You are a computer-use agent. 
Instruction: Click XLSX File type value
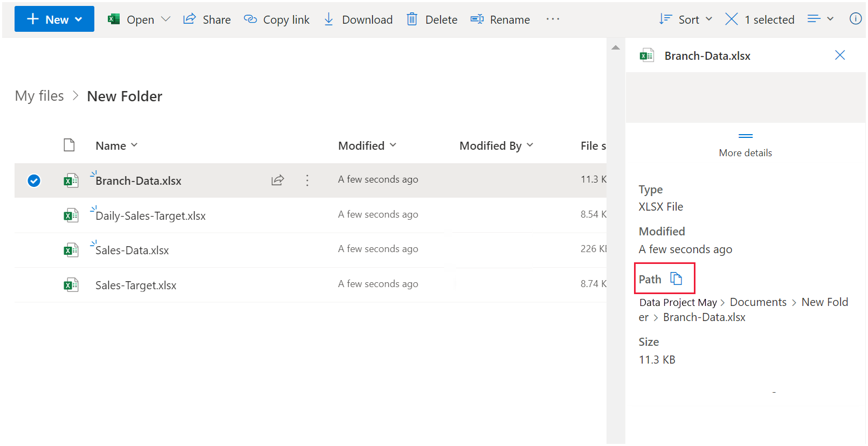pos(661,207)
